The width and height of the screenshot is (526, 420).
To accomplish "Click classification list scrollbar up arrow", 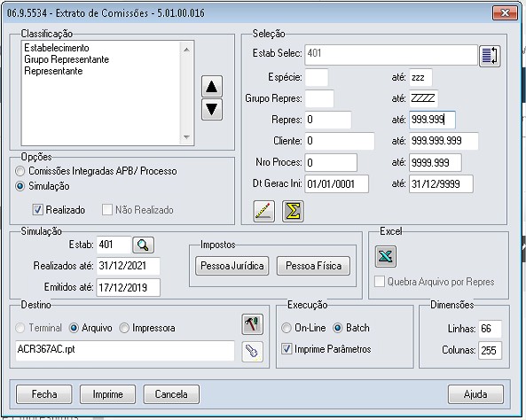I will pyautogui.click(x=187, y=50).
